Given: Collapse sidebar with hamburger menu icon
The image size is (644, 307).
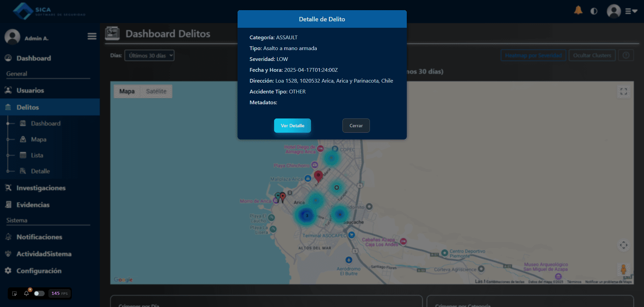Looking at the screenshot, I should 92,36.
